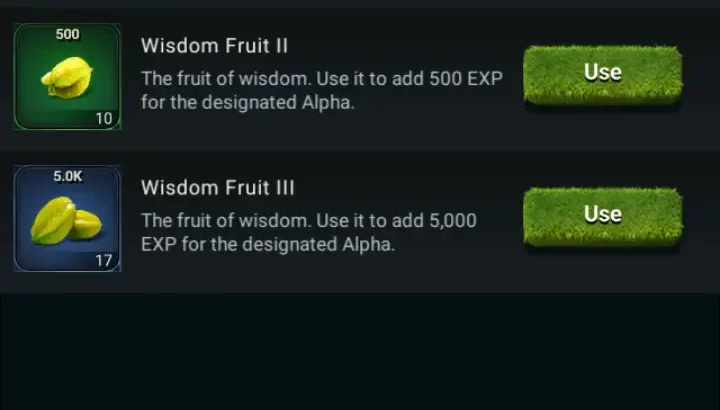Click the empty area below the item list
This screenshot has width=720, height=410.
click(x=360, y=350)
